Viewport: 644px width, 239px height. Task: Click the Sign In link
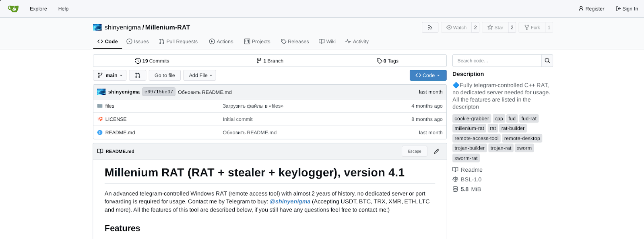pyautogui.click(x=627, y=9)
